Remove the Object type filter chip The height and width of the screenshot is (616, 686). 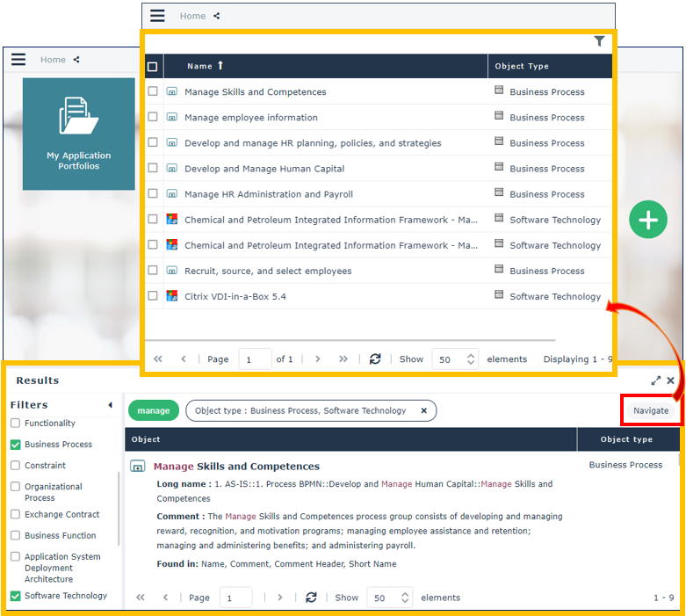pos(423,410)
